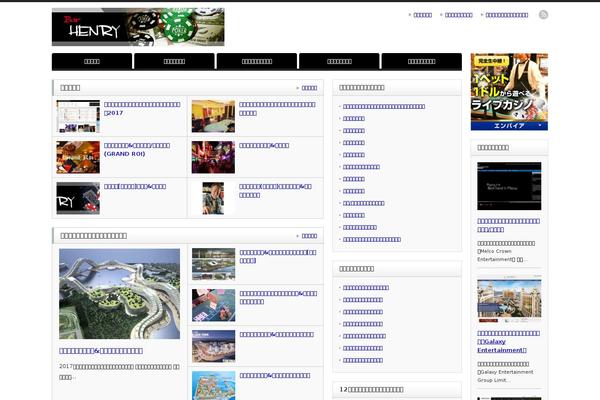Select the first black navigation menu tab
Viewport: 600px width, 400px height.
tap(92, 62)
